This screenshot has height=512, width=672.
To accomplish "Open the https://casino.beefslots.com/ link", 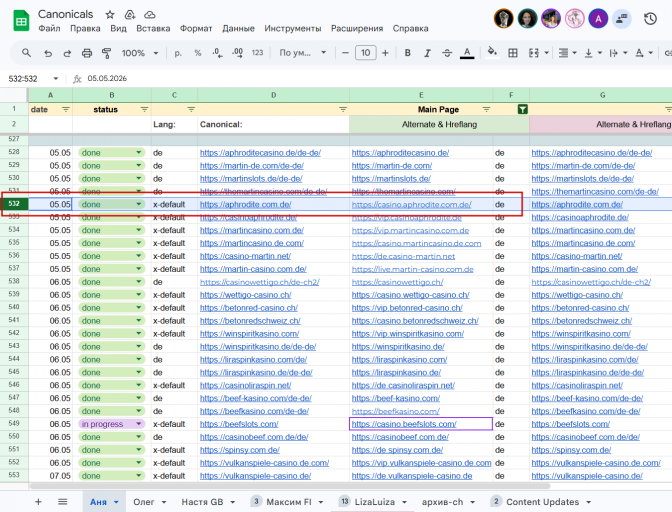I will [x=404, y=424].
